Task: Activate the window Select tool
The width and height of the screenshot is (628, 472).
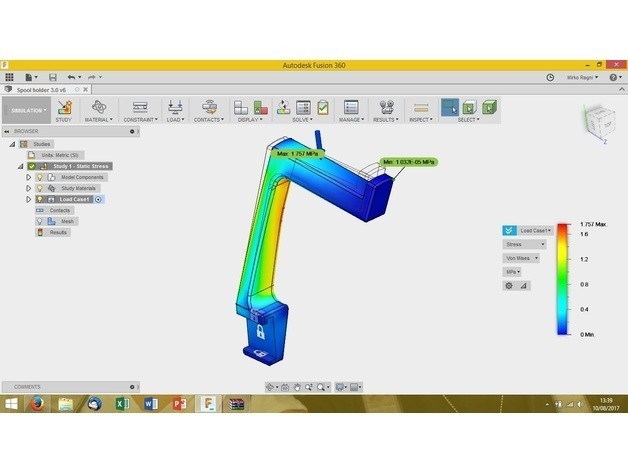Action: click(x=449, y=107)
